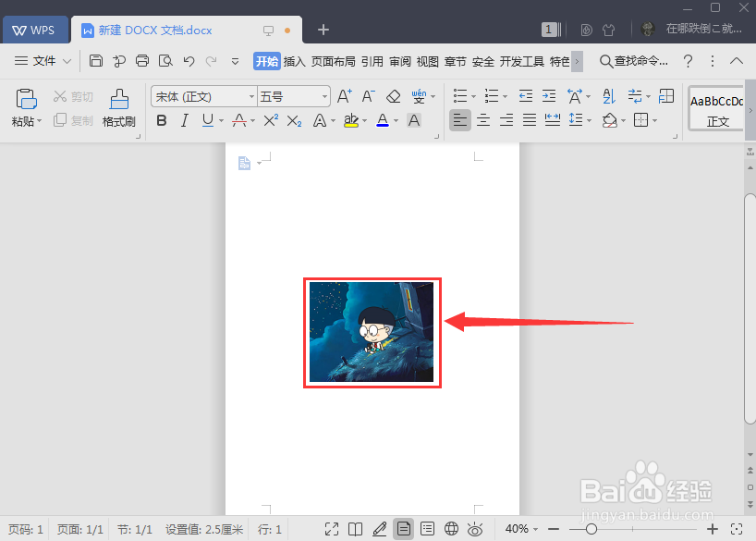
Task: Expand the quick access toolbar customize arrow
Action: pyautogui.click(x=235, y=61)
